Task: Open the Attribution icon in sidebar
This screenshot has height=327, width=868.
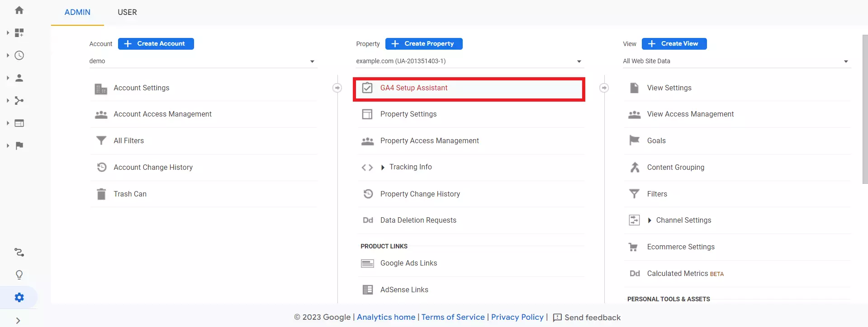Action: [x=19, y=252]
